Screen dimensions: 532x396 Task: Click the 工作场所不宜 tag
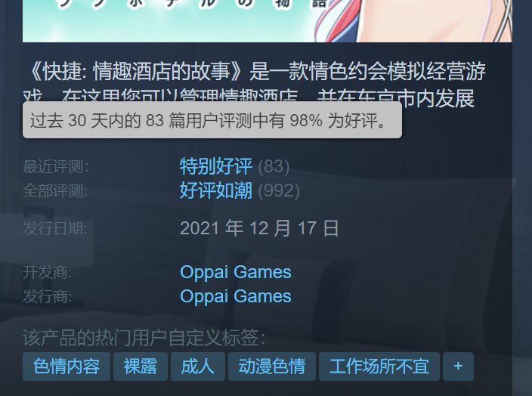tap(379, 366)
